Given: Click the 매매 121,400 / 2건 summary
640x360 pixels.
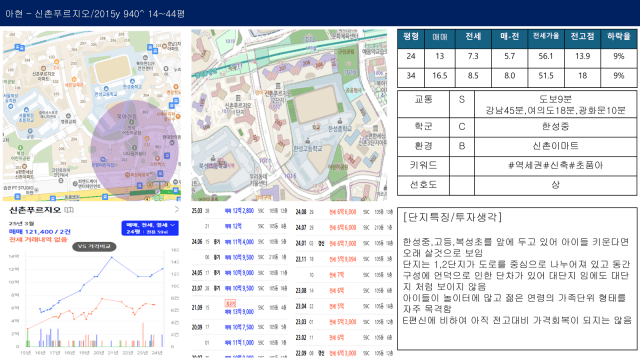Looking at the screenshot, I should [x=40, y=231].
